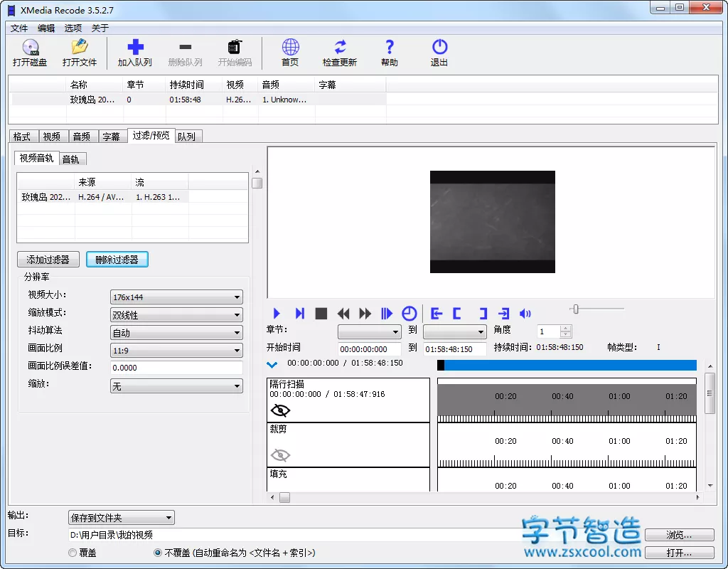728x569 pixels.
Task: Click the volume slider handle
Action: [x=576, y=309]
